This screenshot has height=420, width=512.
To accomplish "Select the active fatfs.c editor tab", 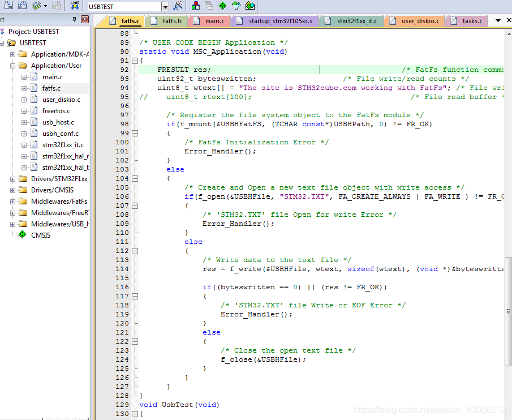I will (x=124, y=21).
